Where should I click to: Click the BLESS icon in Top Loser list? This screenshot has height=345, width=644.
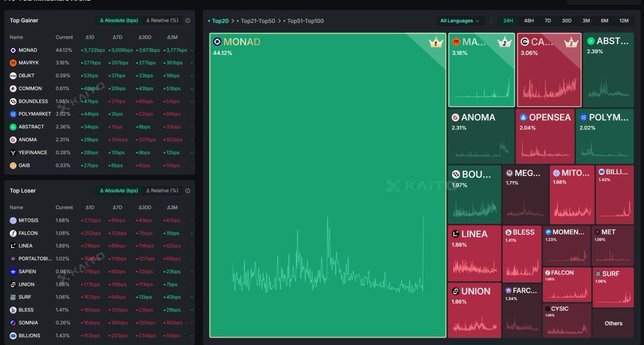[x=13, y=310]
